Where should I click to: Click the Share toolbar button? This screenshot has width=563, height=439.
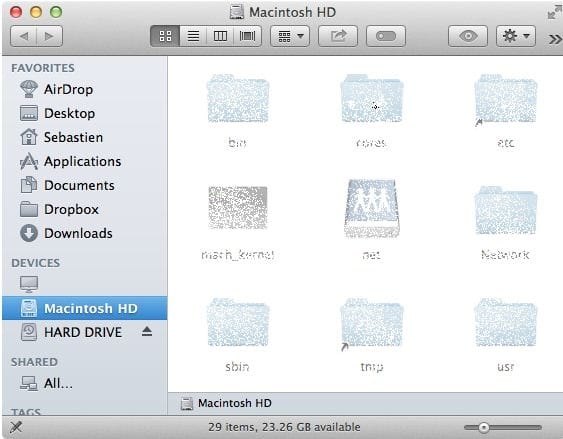tap(338, 36)
